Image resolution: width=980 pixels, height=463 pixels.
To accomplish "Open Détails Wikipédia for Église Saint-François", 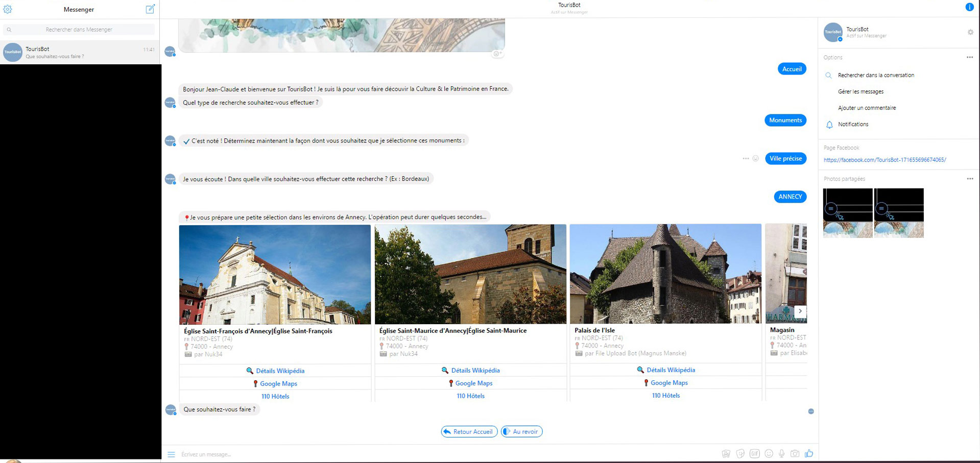I will click(x=275, y=371).
